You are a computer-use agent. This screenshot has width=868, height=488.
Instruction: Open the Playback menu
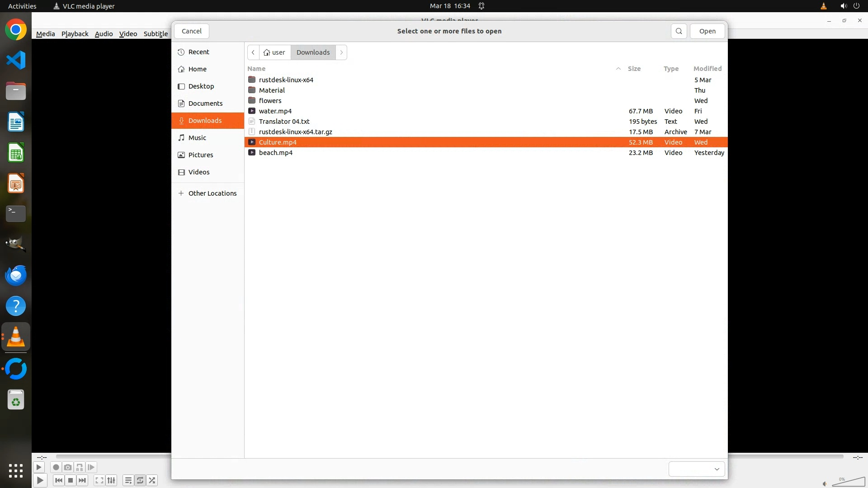[x=75, y=34]
